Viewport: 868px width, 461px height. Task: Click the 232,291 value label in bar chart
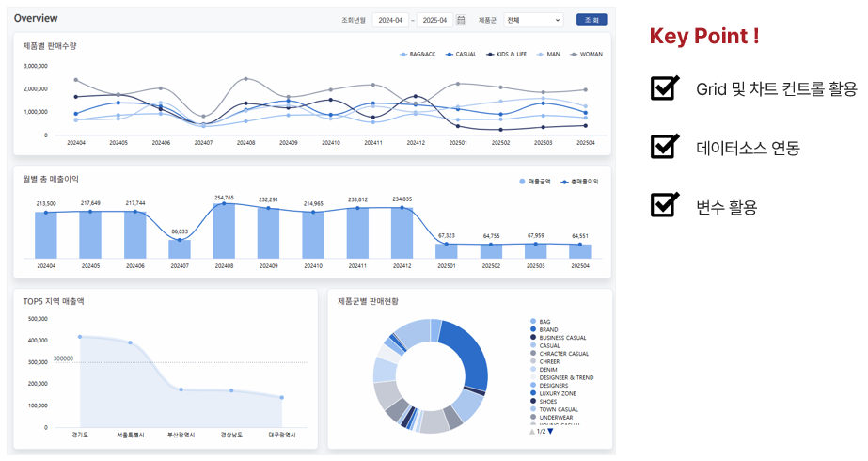[x=268, y=199]
